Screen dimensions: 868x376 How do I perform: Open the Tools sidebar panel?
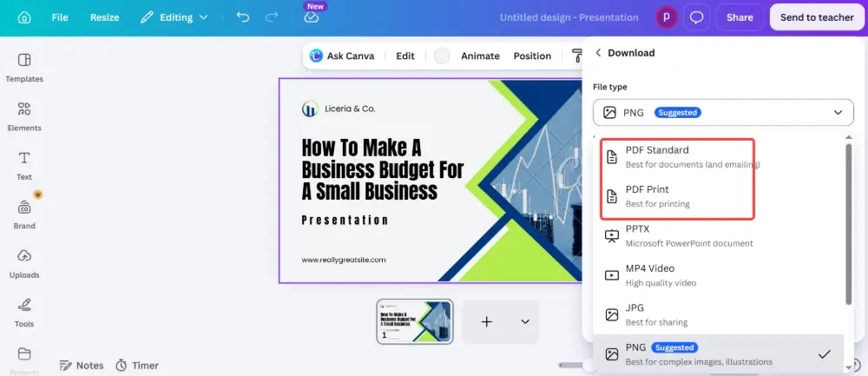[x=24, y=313]
